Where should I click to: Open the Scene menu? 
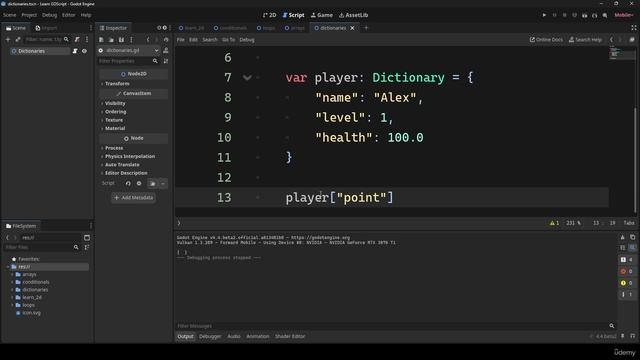pos(9,15)
